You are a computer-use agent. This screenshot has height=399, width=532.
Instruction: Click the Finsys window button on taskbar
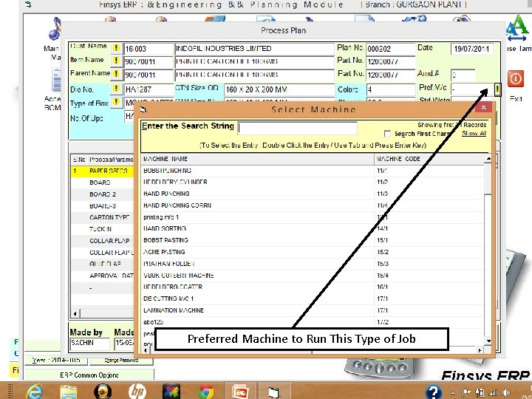click(x=274, y=392)
